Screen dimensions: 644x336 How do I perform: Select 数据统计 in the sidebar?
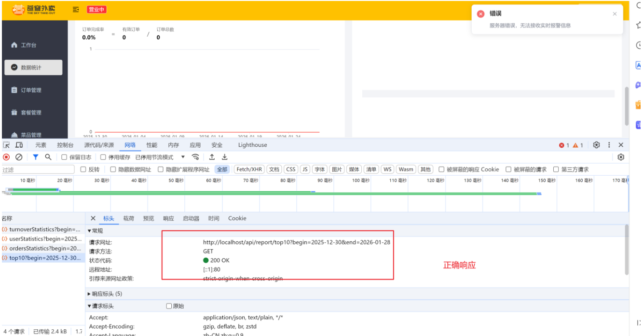(33, 68)
